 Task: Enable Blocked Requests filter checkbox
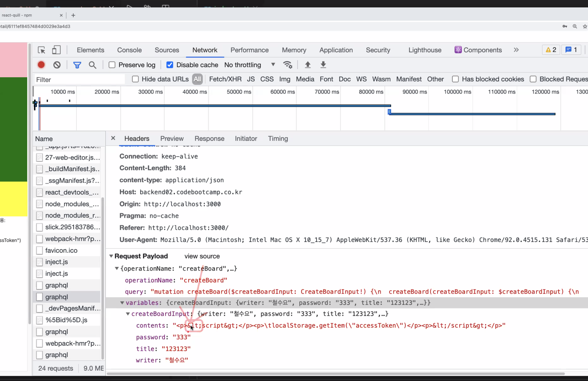coord(533,79)
